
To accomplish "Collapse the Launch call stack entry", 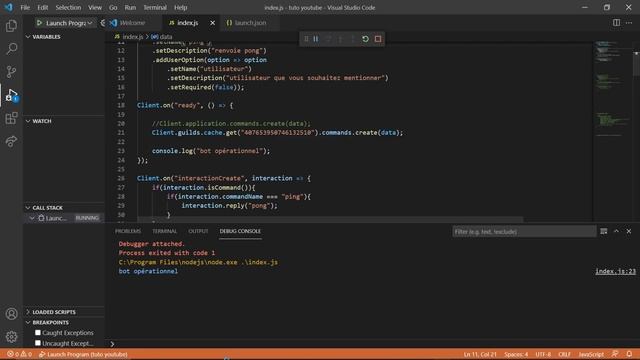I will [x=32, y=218].
